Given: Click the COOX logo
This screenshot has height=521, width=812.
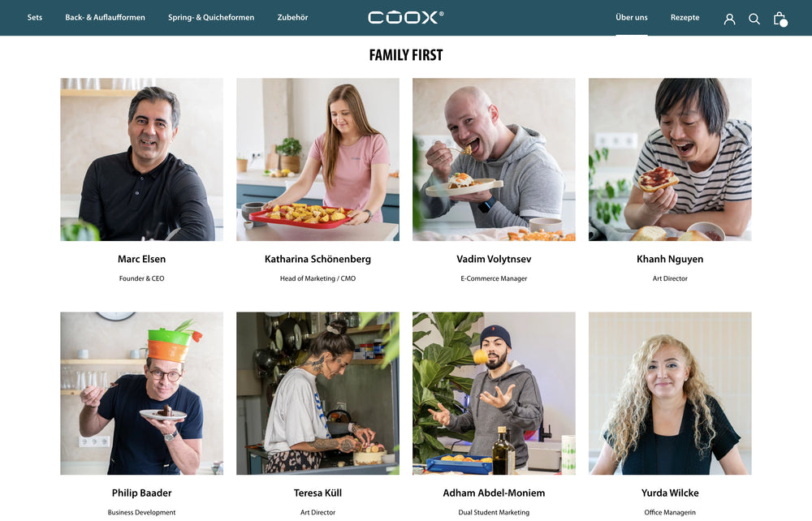Looking at the screenshot, I should pyautogui.click(x=405, y=18).
